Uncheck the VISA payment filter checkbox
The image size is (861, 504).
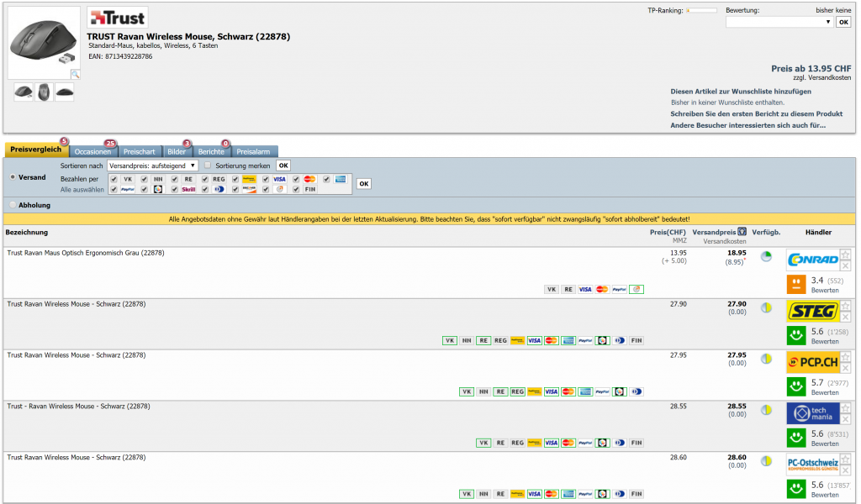(266, 179)
